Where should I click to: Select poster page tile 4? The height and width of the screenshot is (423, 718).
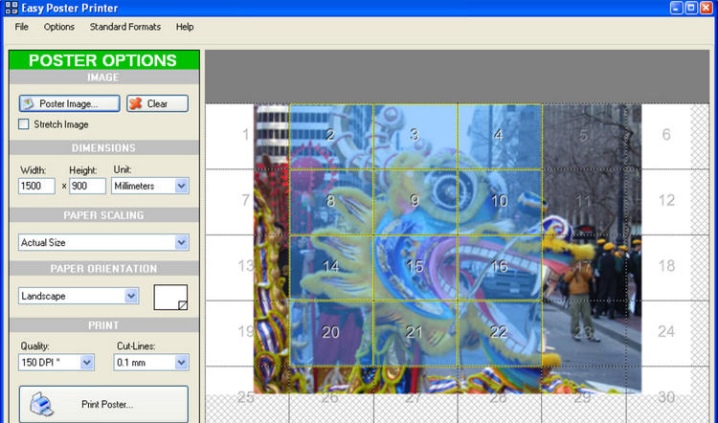point(500,136)
